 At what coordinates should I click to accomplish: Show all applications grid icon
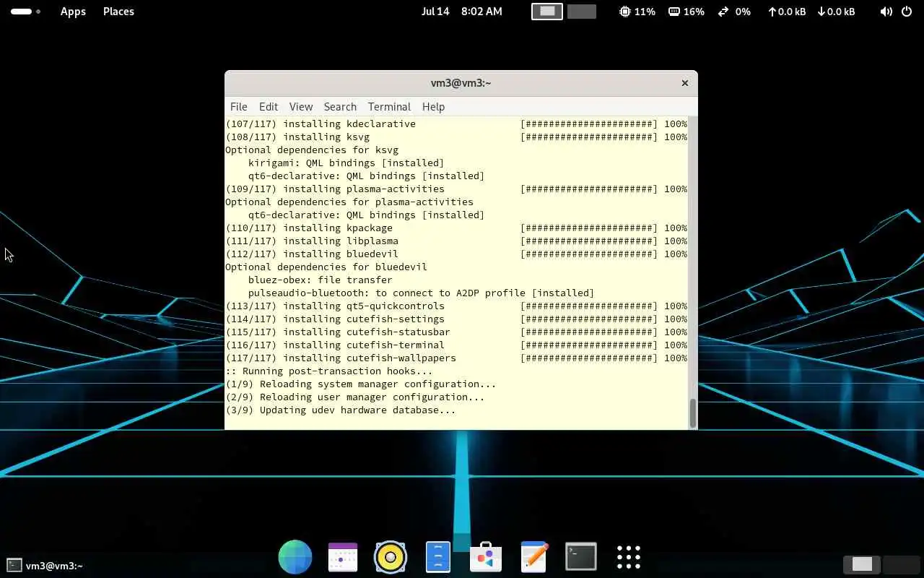point(629,557)
